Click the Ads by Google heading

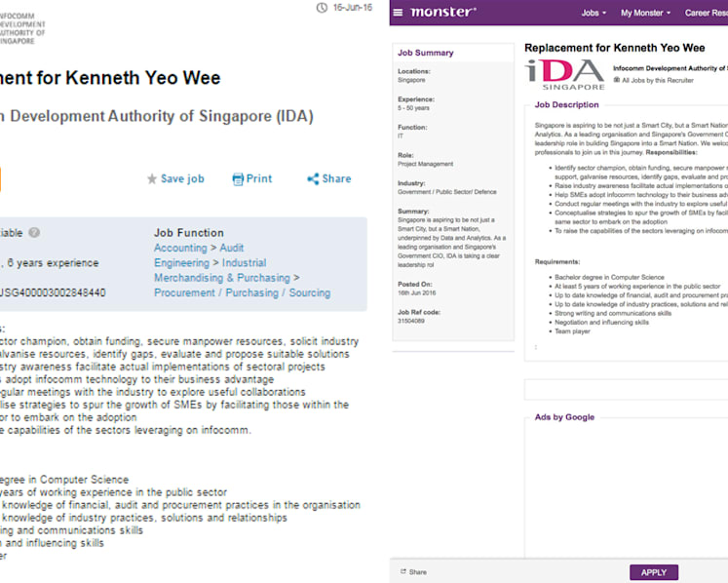click(x=564, y=417)
